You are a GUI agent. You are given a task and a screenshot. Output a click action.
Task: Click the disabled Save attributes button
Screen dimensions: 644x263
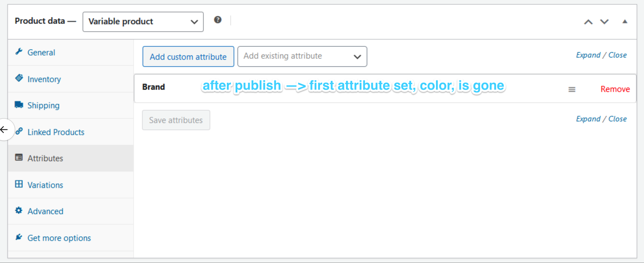(x=176, y=120)
